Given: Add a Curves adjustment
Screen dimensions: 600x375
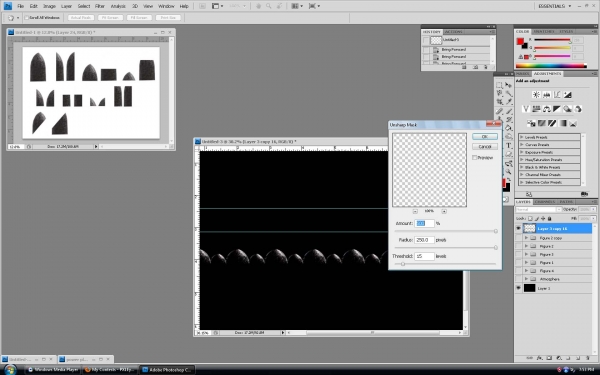Looking at the screenshot, I should (557, 95).
